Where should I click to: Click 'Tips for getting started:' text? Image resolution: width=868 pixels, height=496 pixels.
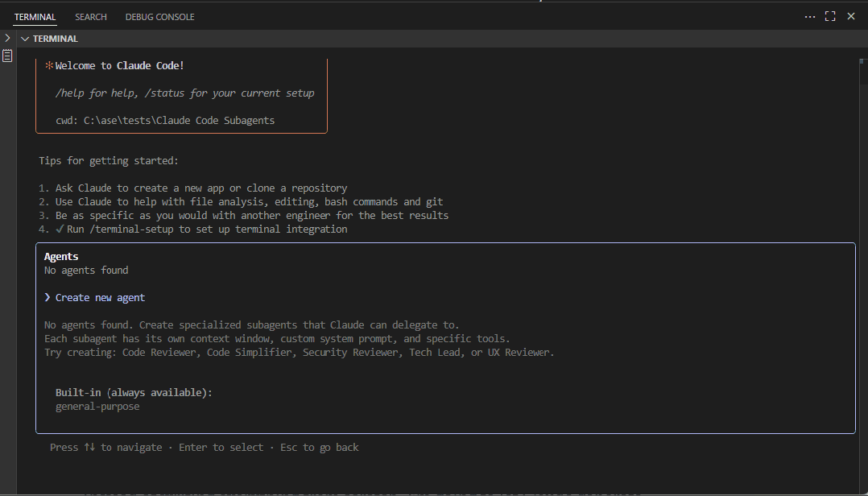[x=109, y=161]
